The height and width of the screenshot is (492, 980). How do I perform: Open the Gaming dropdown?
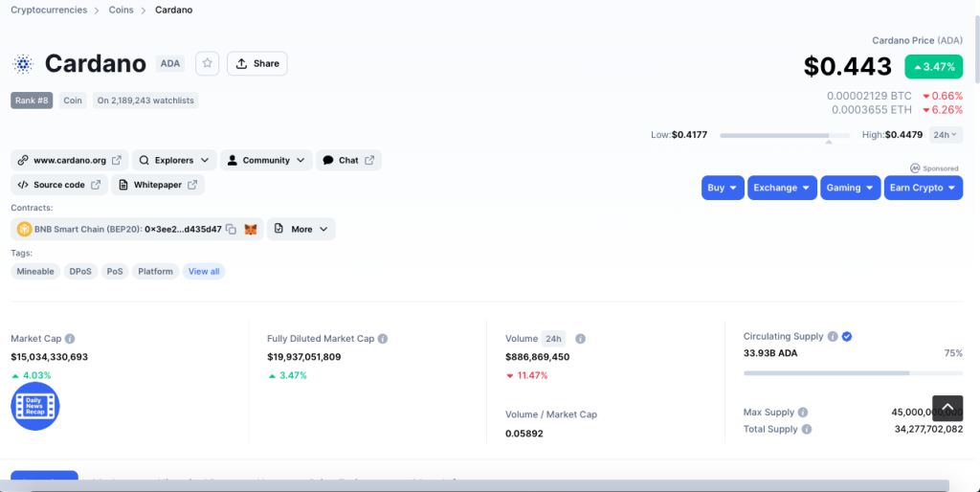[x=851, y=188]
